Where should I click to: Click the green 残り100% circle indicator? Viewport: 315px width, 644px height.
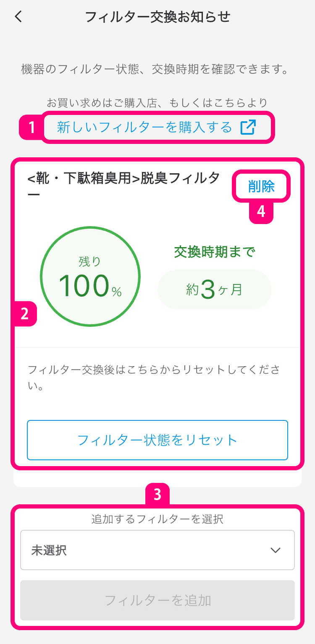coord(90,277)
